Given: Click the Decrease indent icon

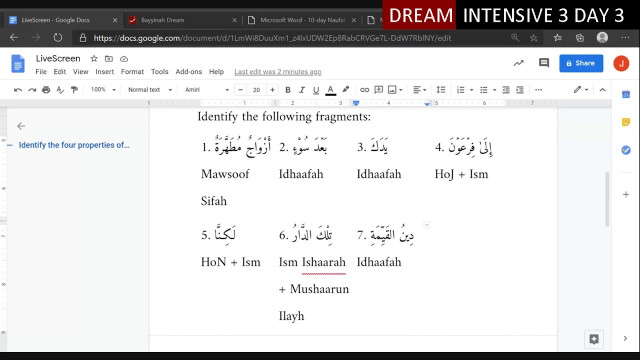Looking at the screenshot, I should click(506, 90).
